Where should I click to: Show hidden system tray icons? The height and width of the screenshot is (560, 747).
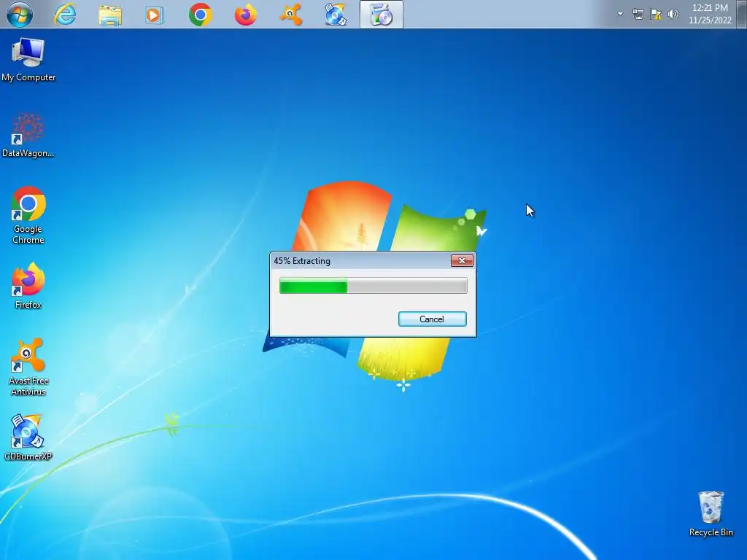[620, 14]
